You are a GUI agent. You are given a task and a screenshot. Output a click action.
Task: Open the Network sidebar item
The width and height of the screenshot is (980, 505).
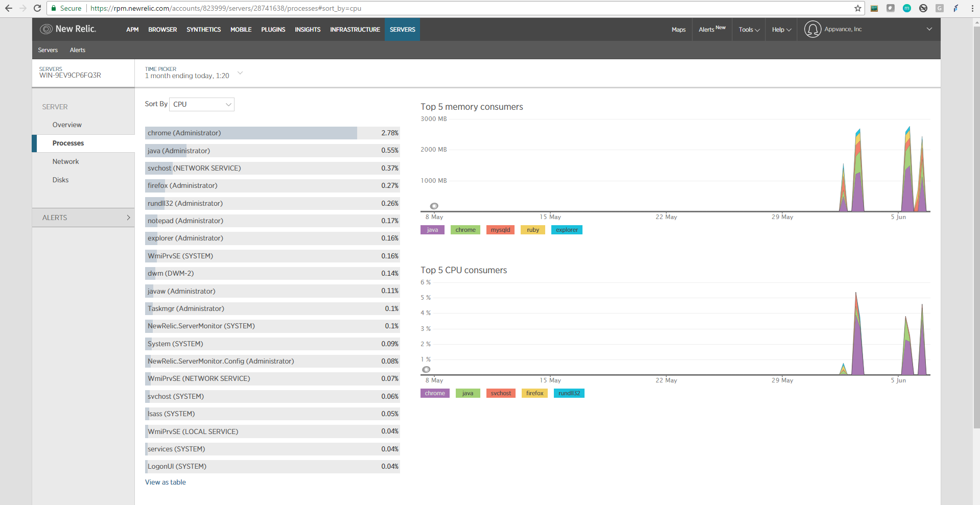point(65,161)
